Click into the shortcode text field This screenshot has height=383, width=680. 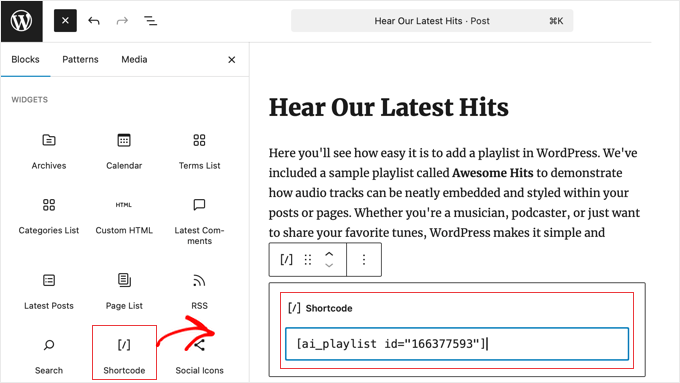pos(457,344)
